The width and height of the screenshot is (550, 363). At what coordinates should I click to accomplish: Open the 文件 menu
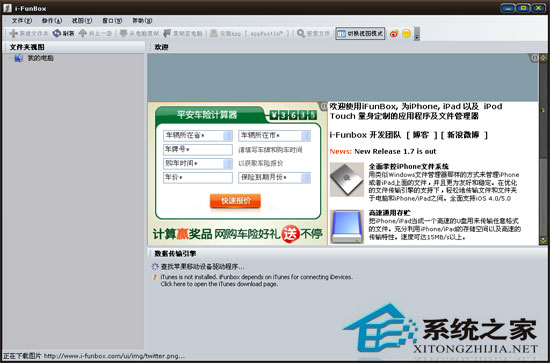(x=22, y=21)
